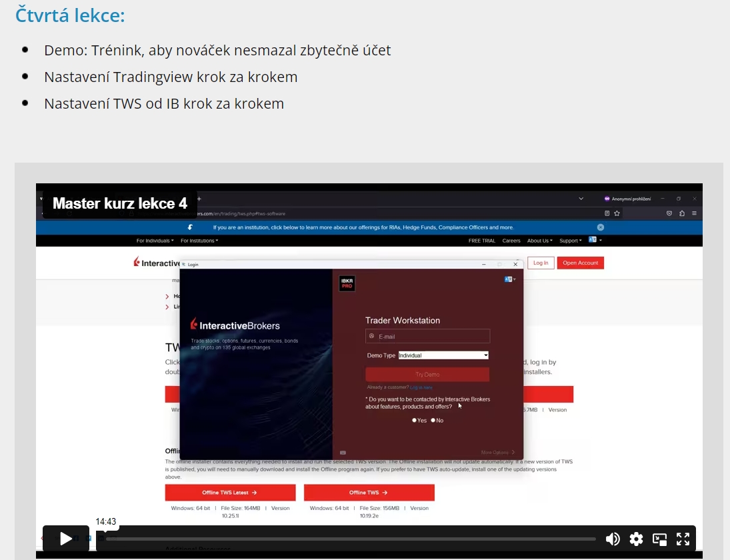730x560 pixels.
Task: Click the bullet starting with 'Demo: Trénink'
Action: click(217, 50)
